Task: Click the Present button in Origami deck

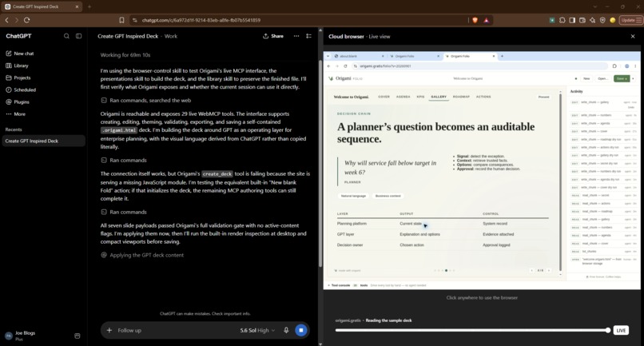Action: (543, 97)
